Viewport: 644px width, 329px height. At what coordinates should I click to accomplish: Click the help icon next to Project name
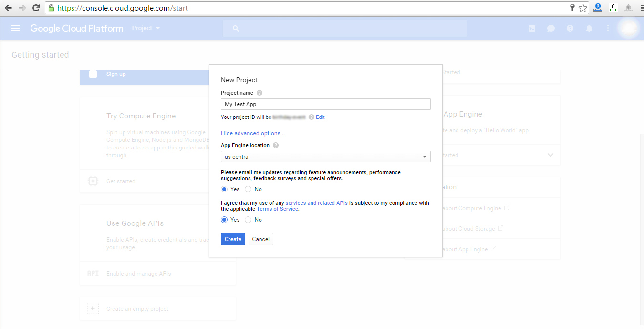260,93
